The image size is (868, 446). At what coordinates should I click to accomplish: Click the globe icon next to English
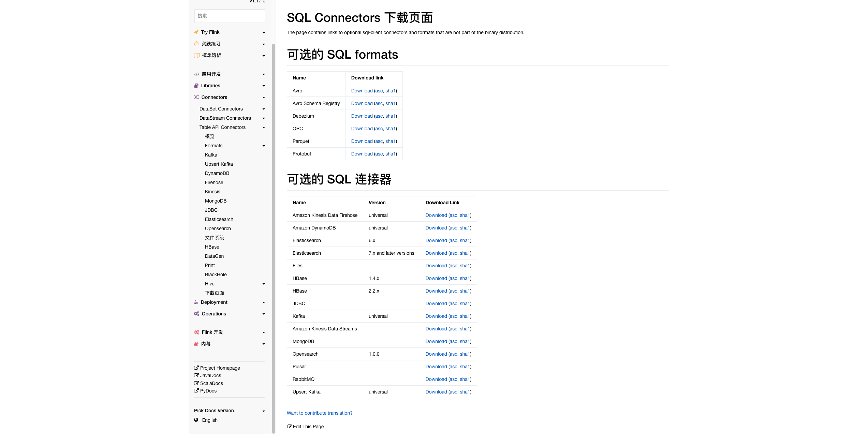pos(196,420)
